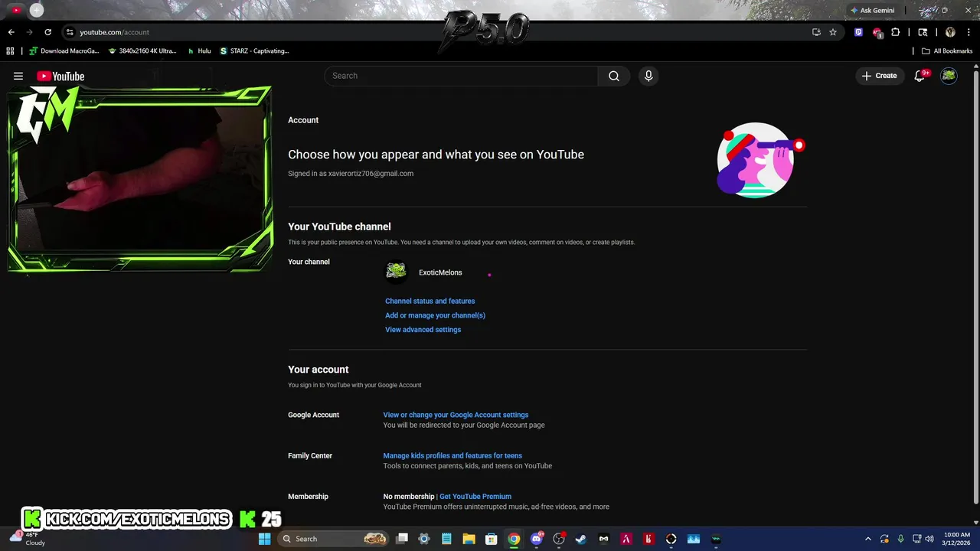Reload the page with the refresh icon
Image resolution: width=980 pixels, height=551 pixels.
47,32
